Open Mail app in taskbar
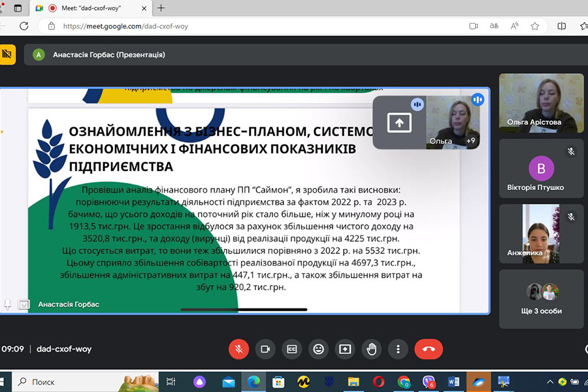This screenshot has width=588, height=392. point(229,382)
